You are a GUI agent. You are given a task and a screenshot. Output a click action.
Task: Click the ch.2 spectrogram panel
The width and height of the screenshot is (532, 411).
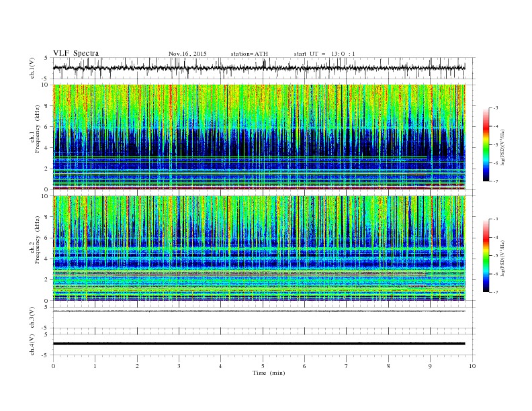(259, 248)
